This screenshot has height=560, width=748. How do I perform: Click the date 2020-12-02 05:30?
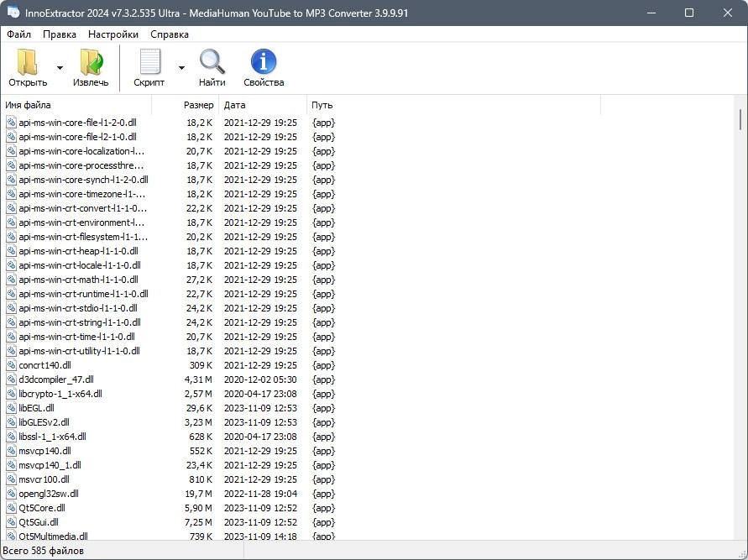(x=260, y=379)
